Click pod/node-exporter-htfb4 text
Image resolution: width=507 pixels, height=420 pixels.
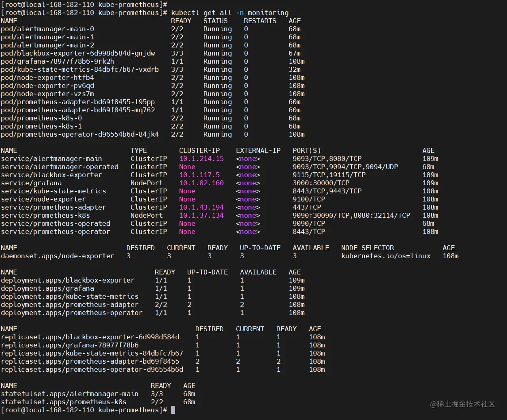pyautogui.click(x=47, y=78)
